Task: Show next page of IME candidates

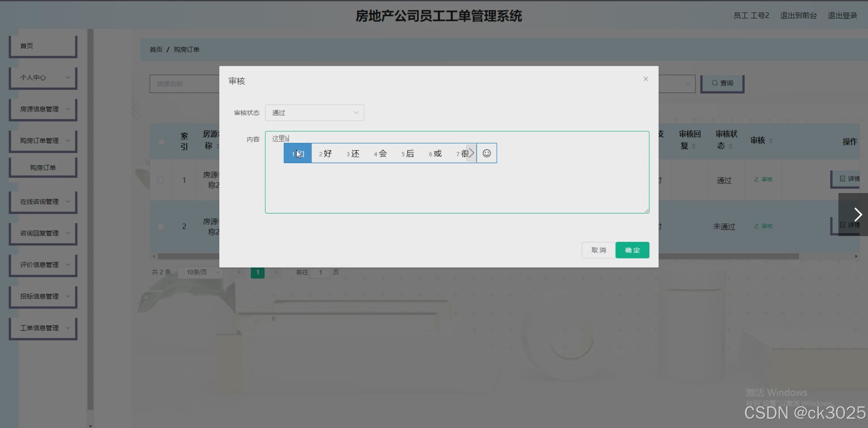Action: tap(471, 153)
